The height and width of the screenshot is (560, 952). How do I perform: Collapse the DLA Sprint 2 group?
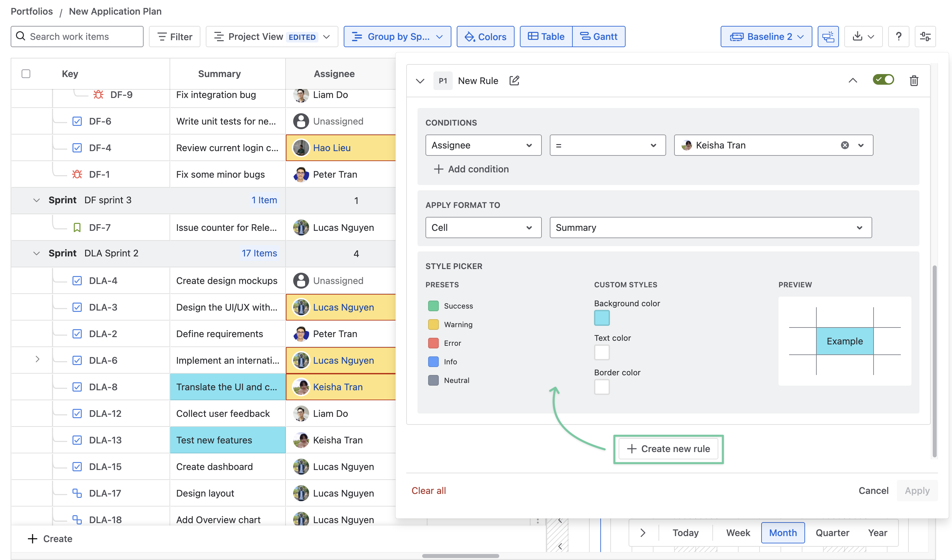(x=37, y=253)
